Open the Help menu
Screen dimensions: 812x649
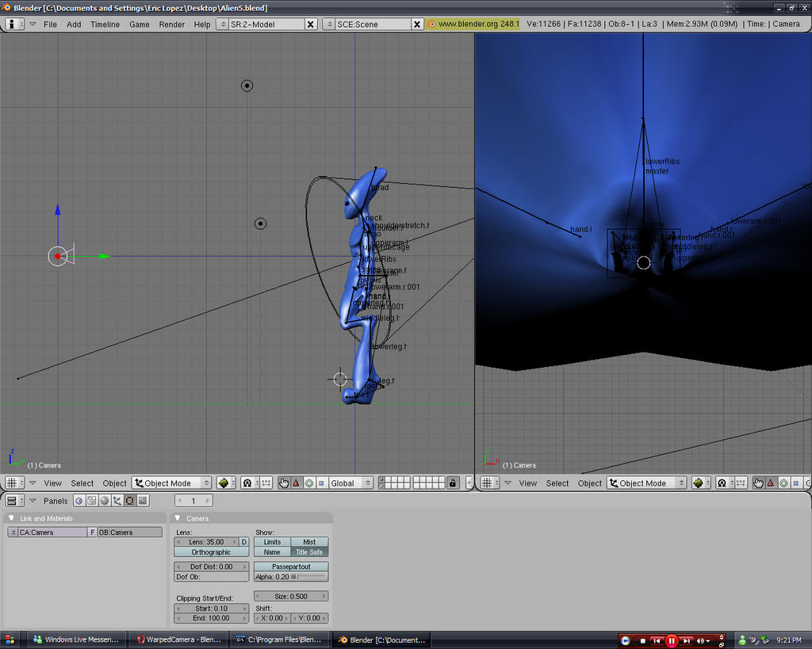202,25
